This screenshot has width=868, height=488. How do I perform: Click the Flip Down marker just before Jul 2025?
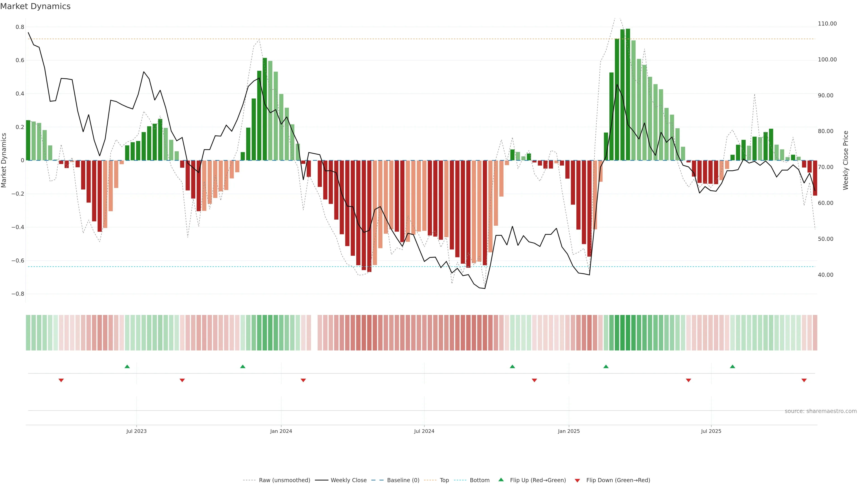pyautogui.click(x=688, y=380)
